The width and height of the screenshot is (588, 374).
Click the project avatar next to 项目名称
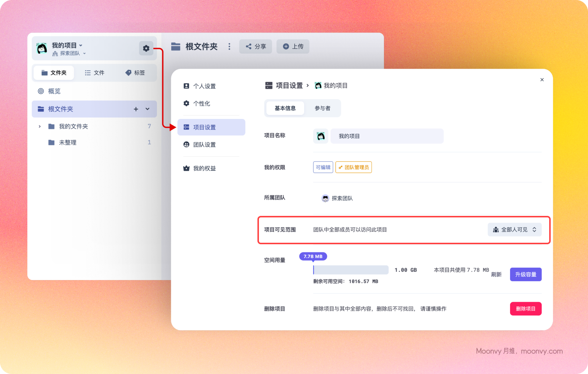[320, 136]
